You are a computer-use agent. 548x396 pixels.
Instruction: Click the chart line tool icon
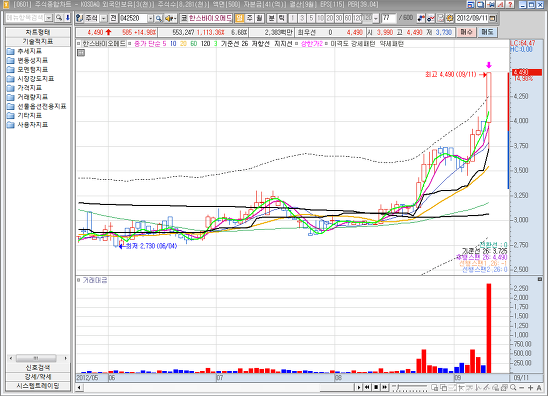tap(431, 18)
